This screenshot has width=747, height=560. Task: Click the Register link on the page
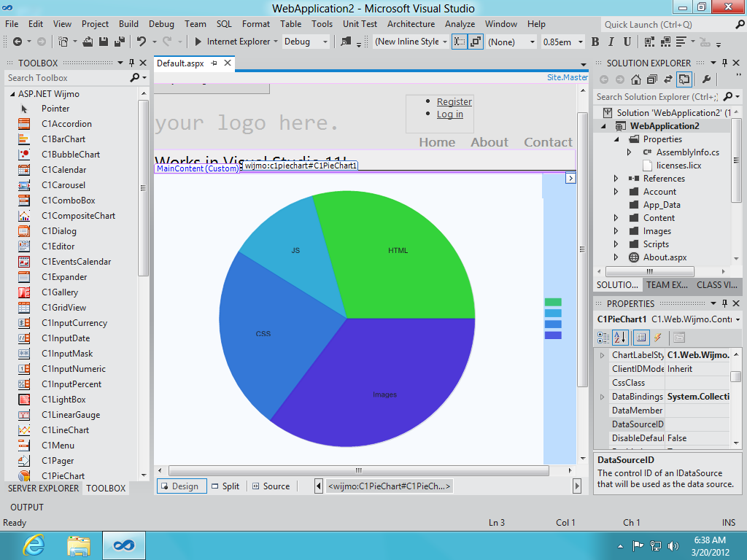454,101
